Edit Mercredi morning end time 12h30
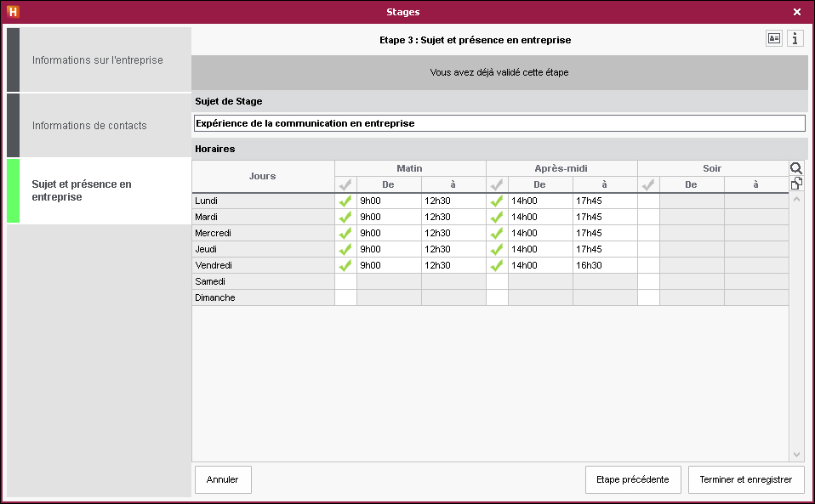The width and height of the screenshot is (815, 504). 453,233
